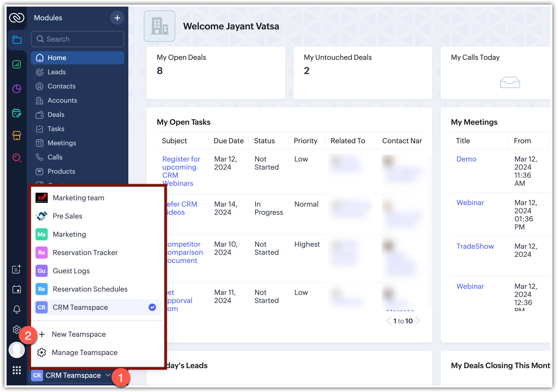Open the analytics chart icon in left rail
The width and height of the screenshot is (558, 392).
pyautogui.click(x=17, y=65)
